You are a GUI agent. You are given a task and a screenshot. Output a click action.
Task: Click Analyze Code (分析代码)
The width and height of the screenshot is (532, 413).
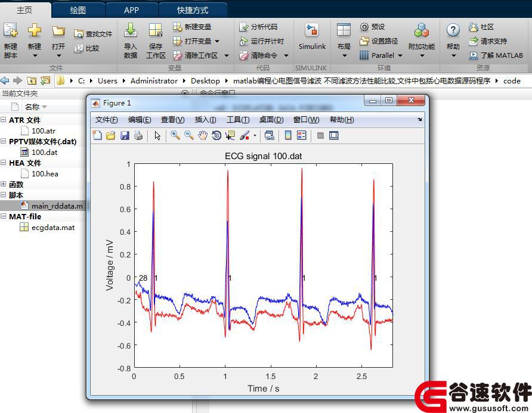click(258, 26)
